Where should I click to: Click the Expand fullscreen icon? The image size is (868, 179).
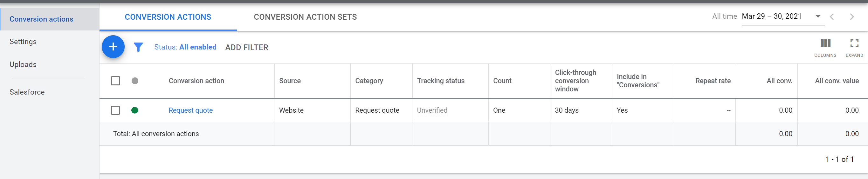854,43
